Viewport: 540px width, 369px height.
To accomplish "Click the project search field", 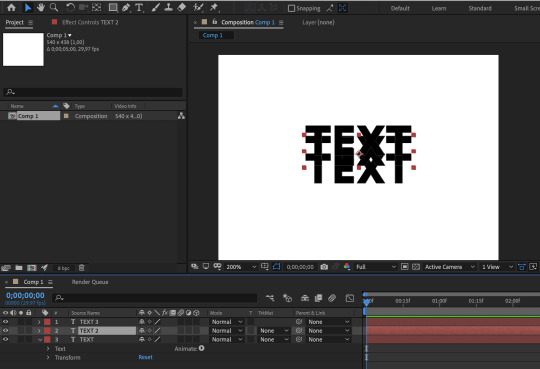I will [x=93, y=92].
